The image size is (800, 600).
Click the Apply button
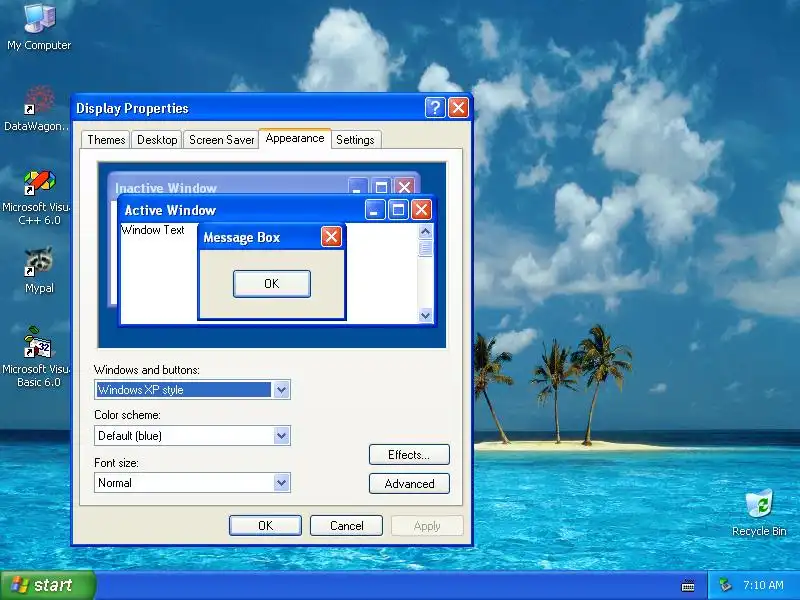coord(427,526)
